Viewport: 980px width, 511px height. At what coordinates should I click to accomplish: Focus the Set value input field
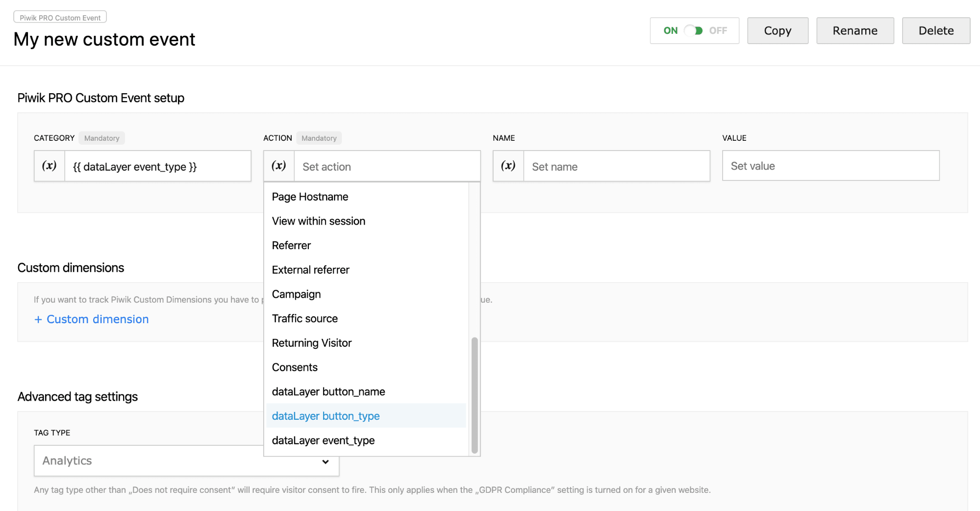click(x=830, y=166)
